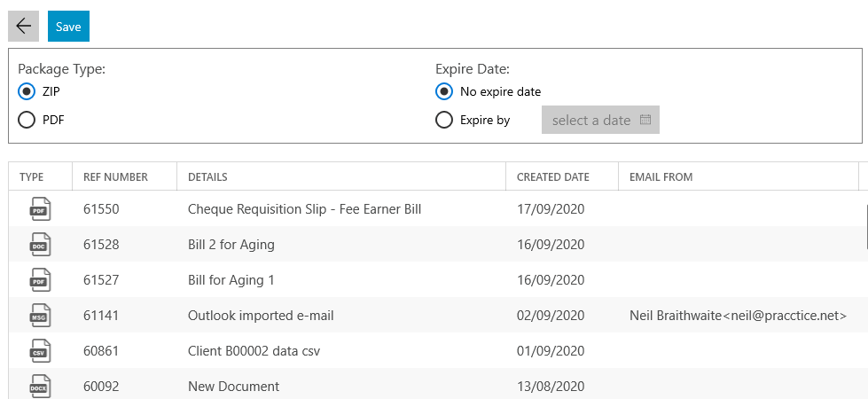Choose the No expire date option
Viewport: 868px width, 399px height.
coord(444,91)
